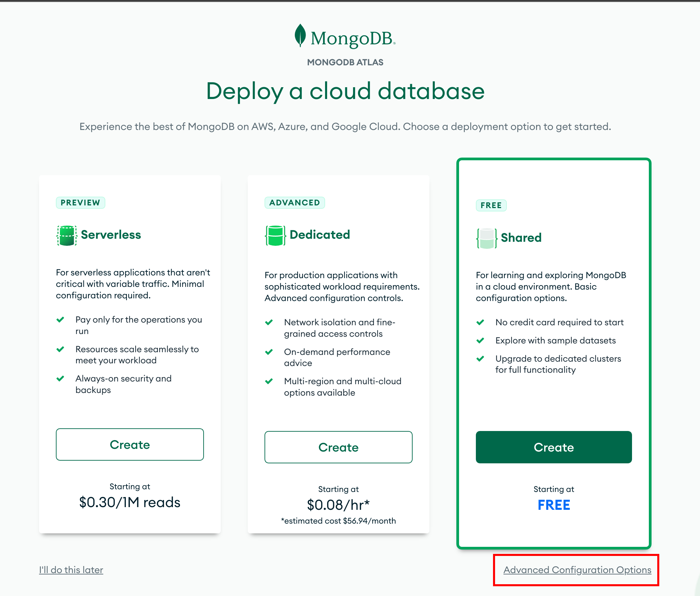Click checkmark beside "Upgrade to dedicated clusters"
Viewport: 700px width, 596px height.
(480, 359)
